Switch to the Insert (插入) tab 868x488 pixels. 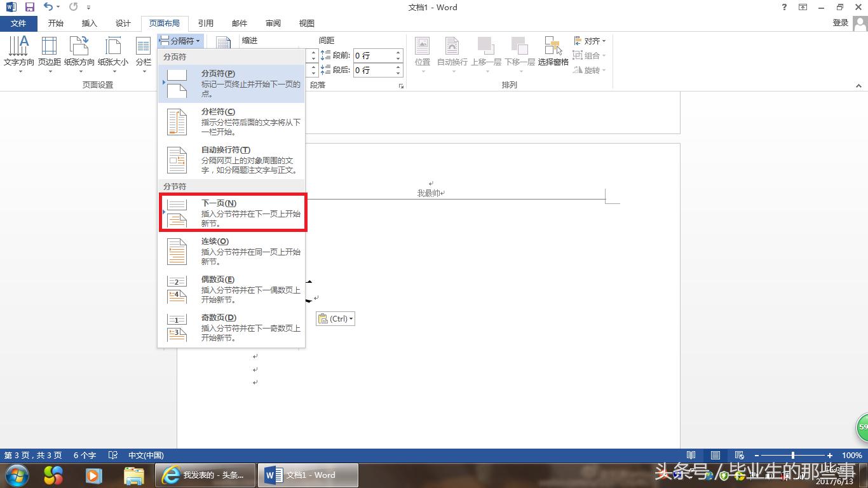90,24
